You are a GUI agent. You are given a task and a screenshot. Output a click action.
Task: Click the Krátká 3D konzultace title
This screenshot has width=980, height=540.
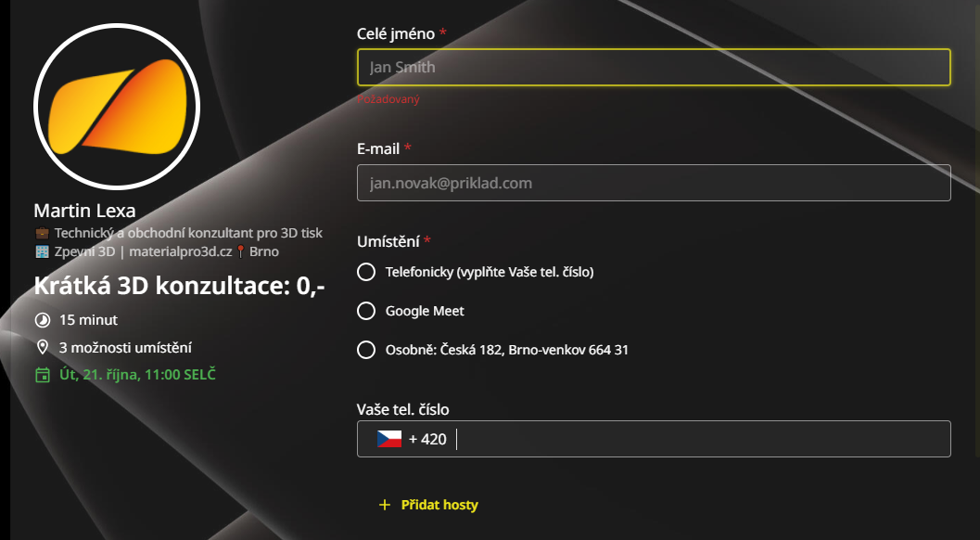tap(179, 287)
